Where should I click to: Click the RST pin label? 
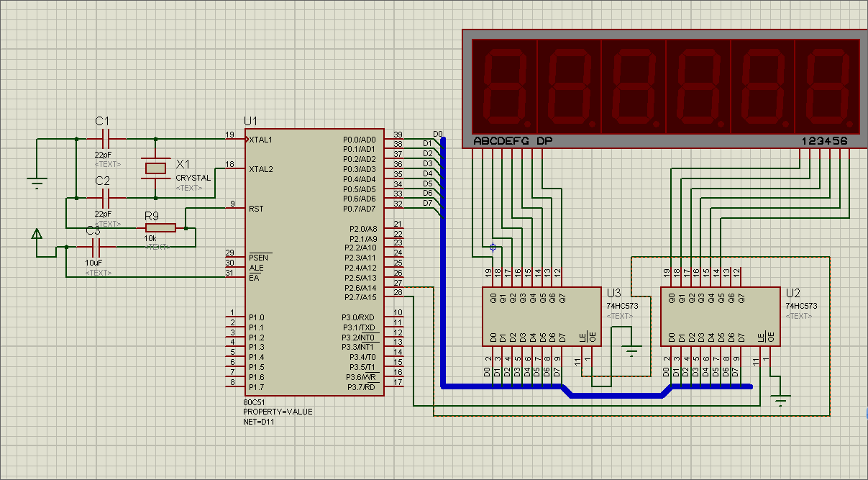[x=256, y=209]
